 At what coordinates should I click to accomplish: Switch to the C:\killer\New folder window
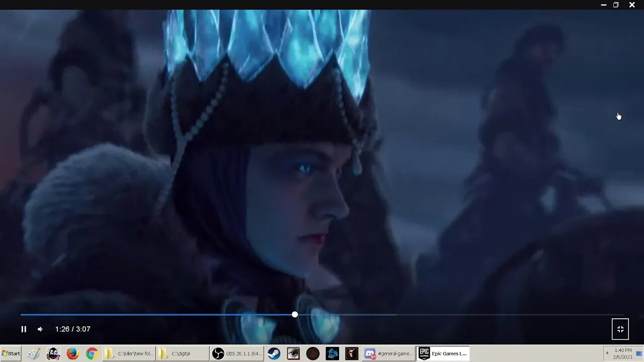click(x=129, y=353)
